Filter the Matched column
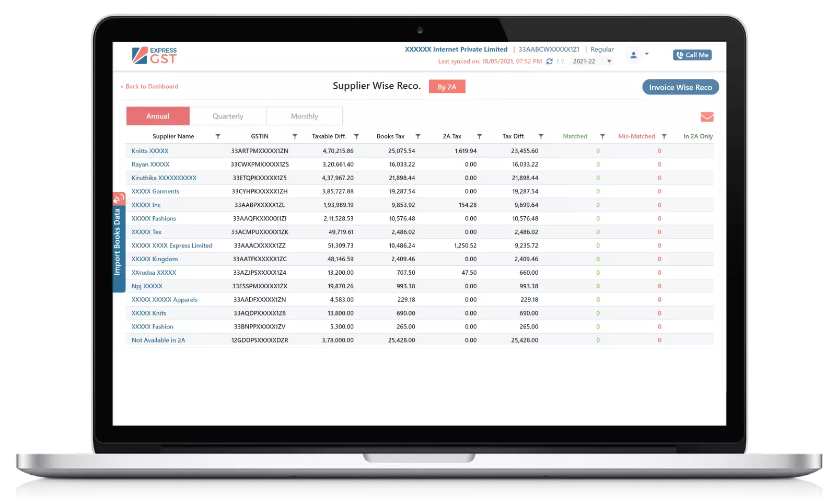Viewport: 836px width, 504px height. (x=602, y=136)
